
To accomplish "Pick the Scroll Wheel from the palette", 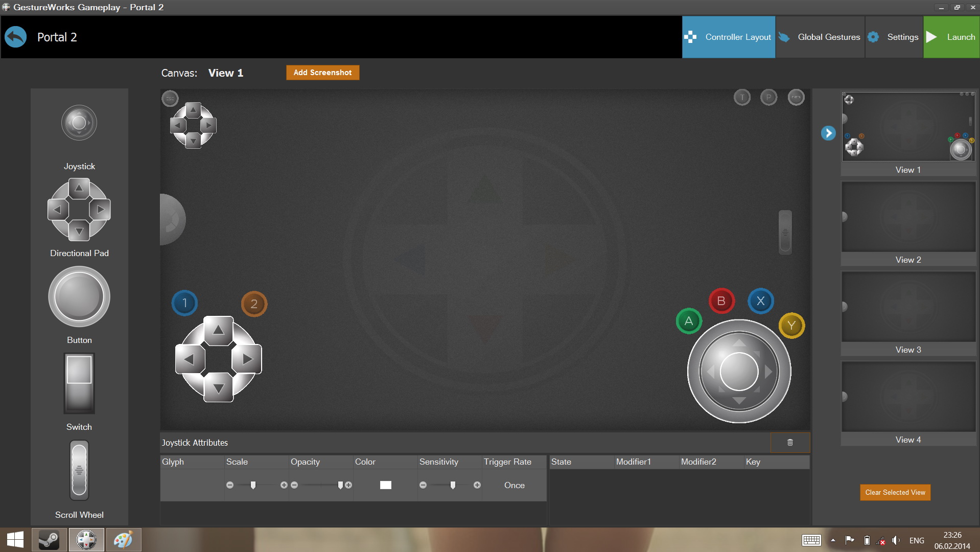I will pyautogui.click(x=79, y=470).
